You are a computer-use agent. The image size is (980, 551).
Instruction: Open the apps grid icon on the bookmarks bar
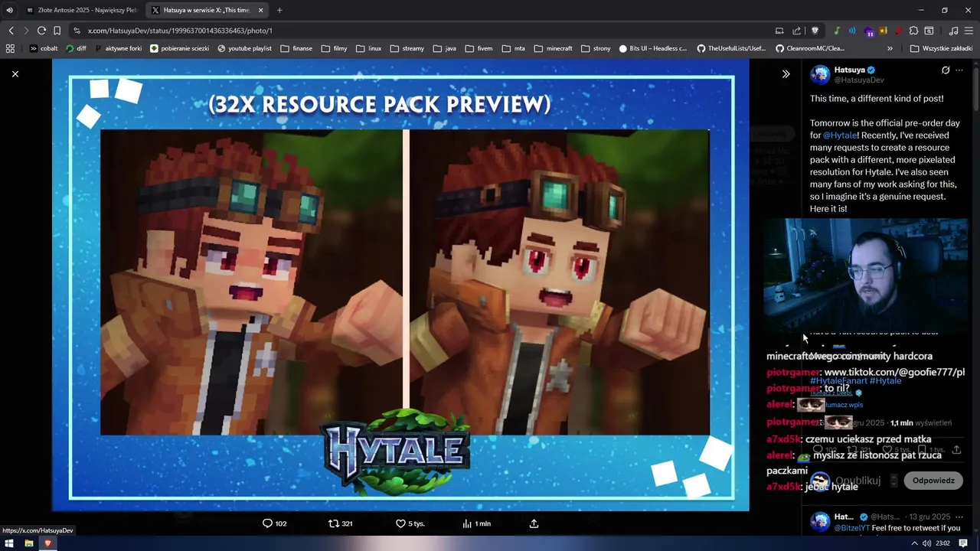pos(10,48)
